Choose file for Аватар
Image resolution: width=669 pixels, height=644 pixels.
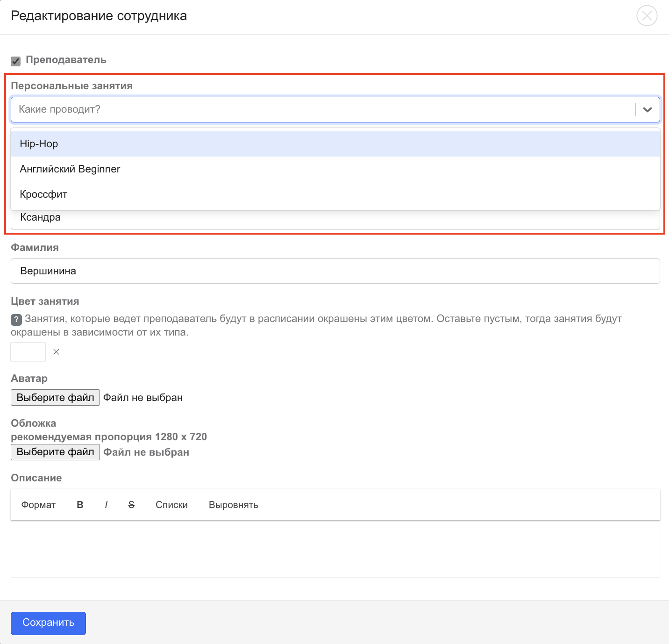pos(55,398)
